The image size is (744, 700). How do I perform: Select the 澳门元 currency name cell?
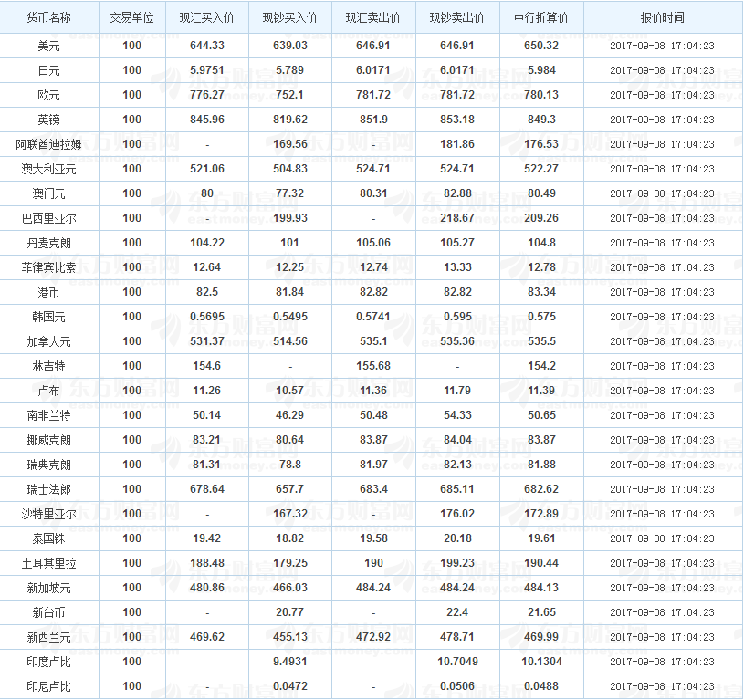(49, 194)
